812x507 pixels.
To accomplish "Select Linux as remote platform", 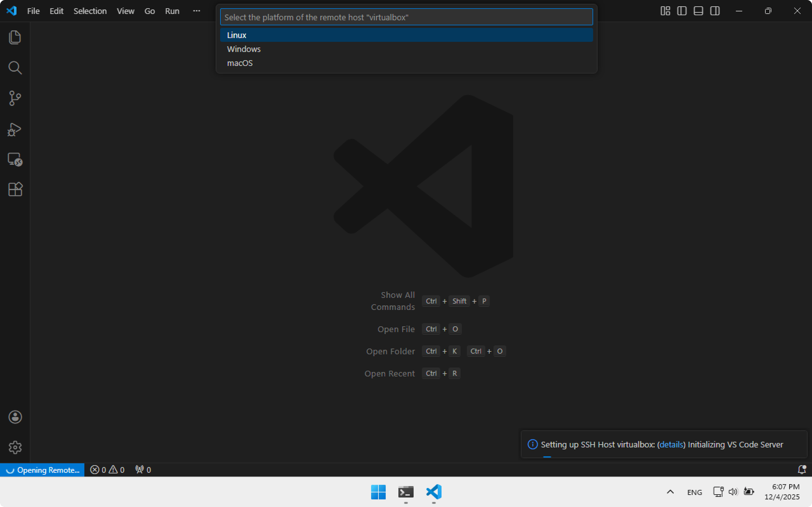I will coord(237,35).
